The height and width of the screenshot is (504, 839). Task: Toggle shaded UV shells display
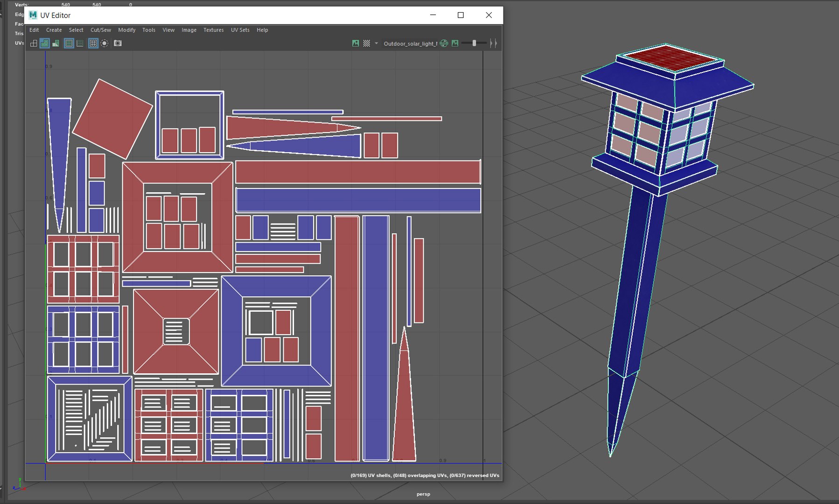click(45, 43)
